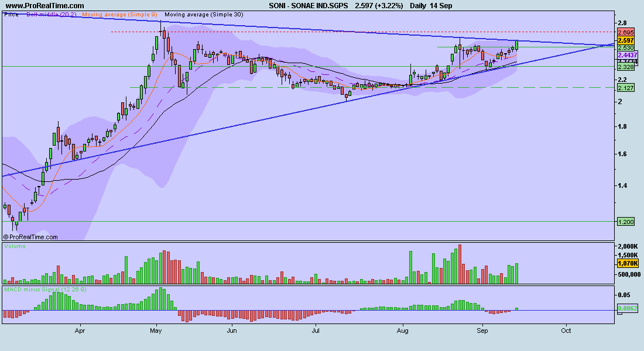Click the May label on the time axis
The width and height of the screenshot is (644, 351).
(156, 331)
